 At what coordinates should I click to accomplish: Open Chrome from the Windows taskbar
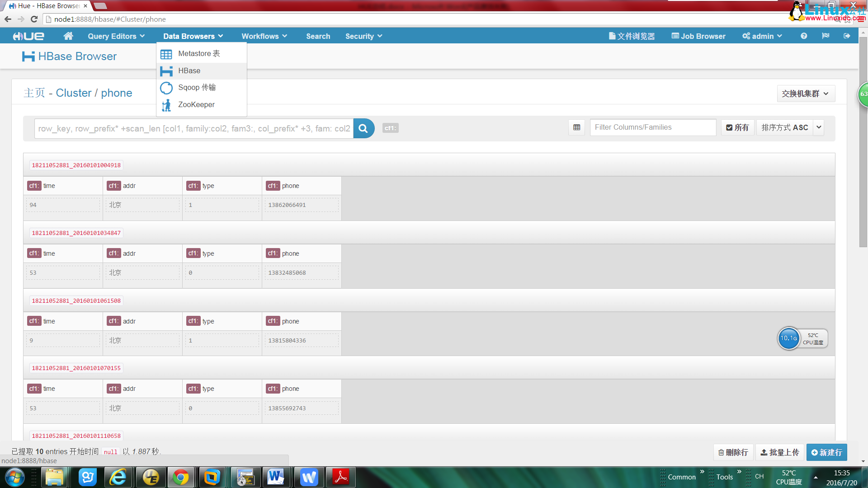tap(181, 477)
